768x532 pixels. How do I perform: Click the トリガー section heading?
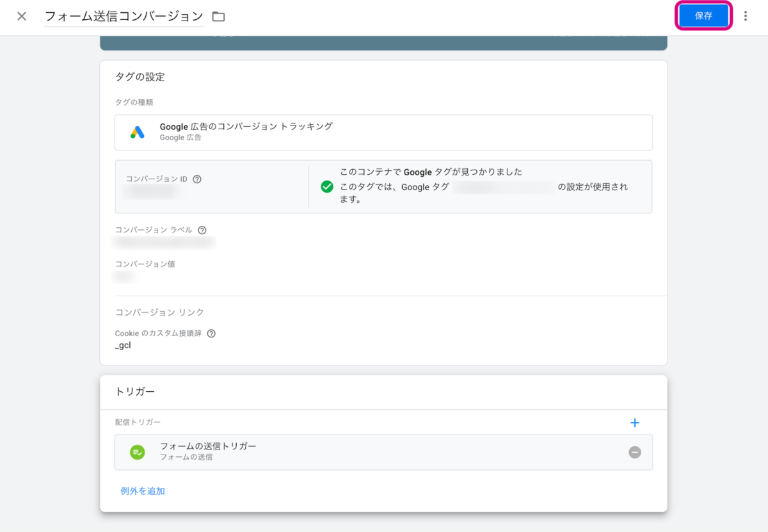(x=135, y=391)
